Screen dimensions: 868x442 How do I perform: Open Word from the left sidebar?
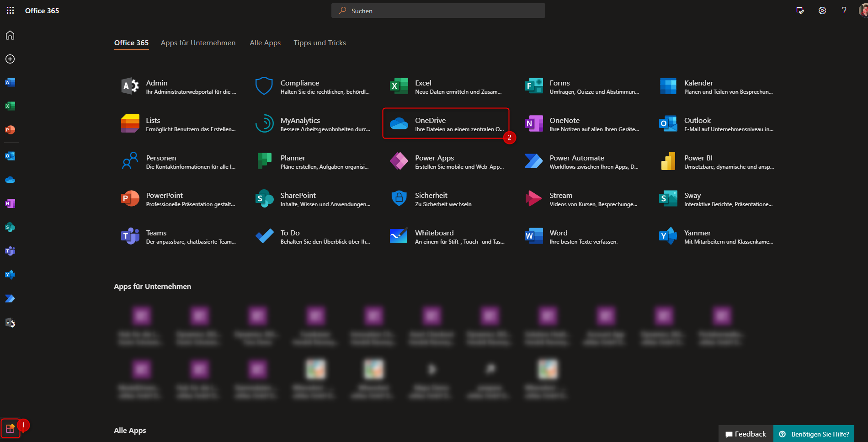click(x=10, y=82)
